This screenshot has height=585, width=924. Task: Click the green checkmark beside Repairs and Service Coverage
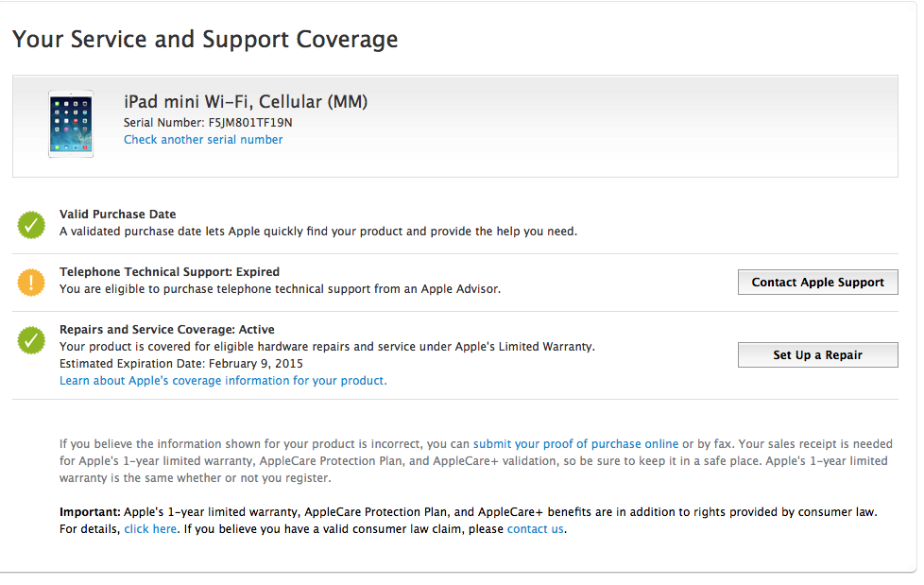[x=31, y=340]
